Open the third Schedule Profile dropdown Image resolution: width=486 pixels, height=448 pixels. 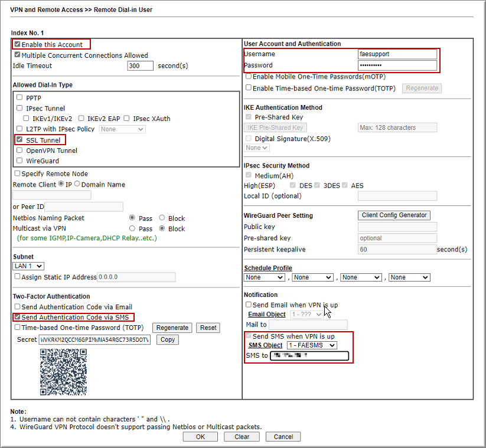pyautogui.click(x=361, y=277)
